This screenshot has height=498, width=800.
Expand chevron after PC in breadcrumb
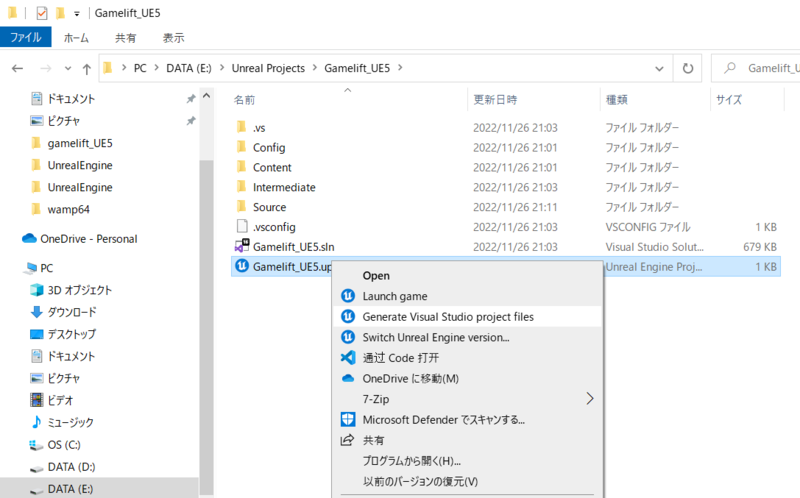point(156,68)
